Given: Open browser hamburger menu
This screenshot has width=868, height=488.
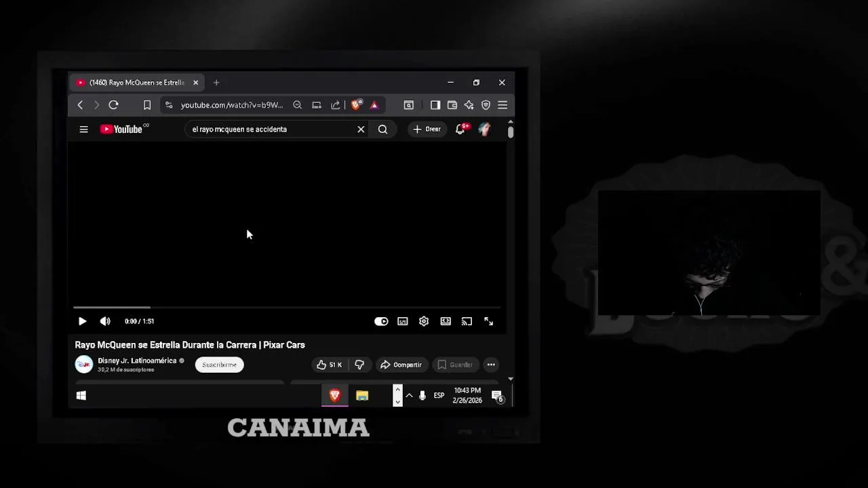Looking at the screenshot, I should [502, 105].
